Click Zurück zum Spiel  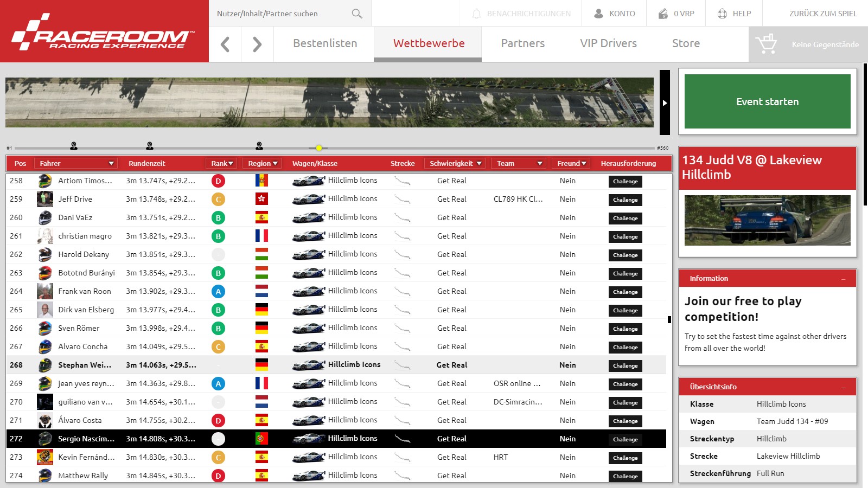[x=823, y=14]
